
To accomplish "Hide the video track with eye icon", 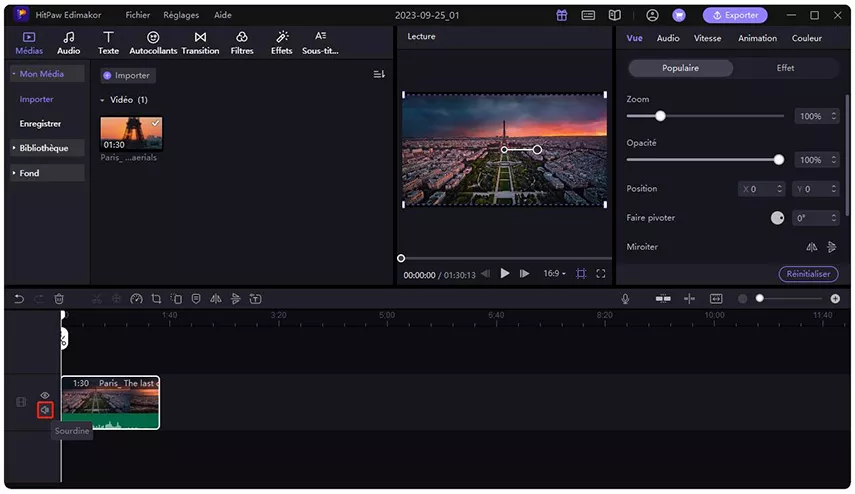I will pos(45,395).
